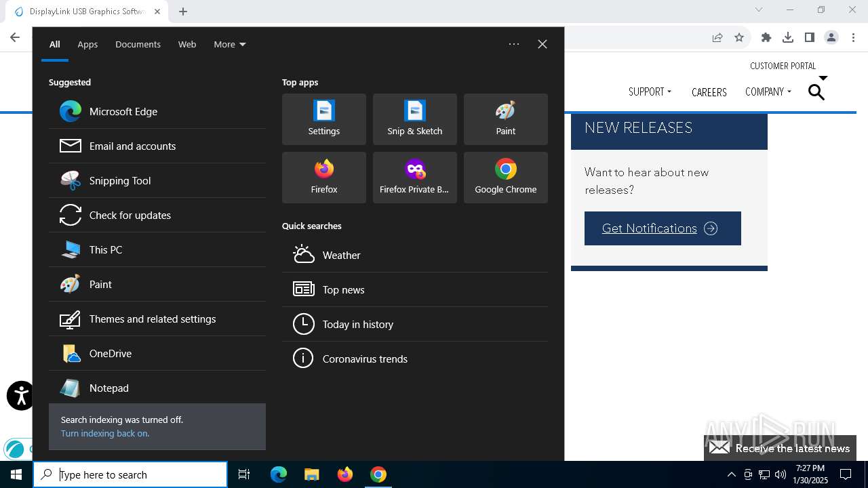The image size is (868, 488).
Task: Switch to Chrome on the taskbar
Action: (378, 474)
